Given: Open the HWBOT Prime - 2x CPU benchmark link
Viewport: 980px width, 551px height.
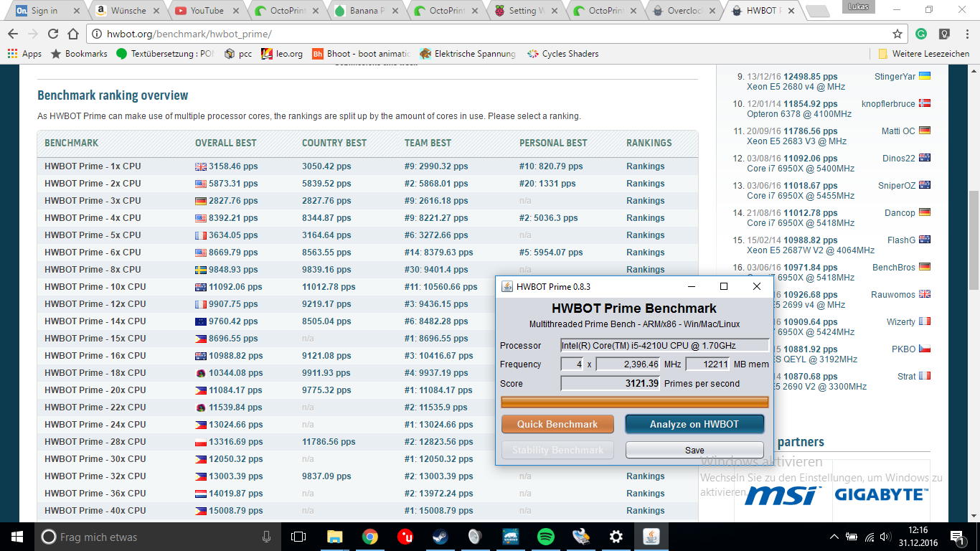Looking at the screenshot, I should click(93, 184).
